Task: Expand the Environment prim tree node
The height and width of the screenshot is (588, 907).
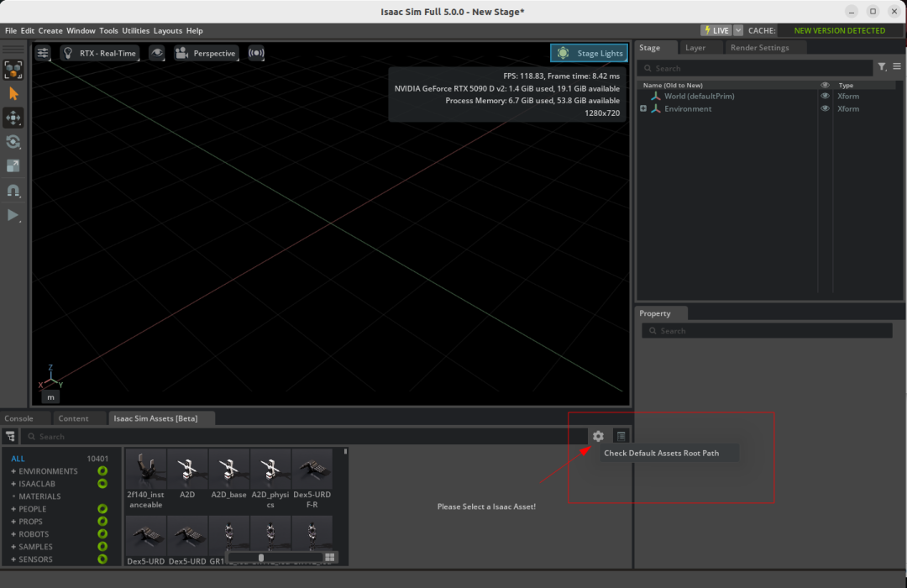Action: [642, 109]
